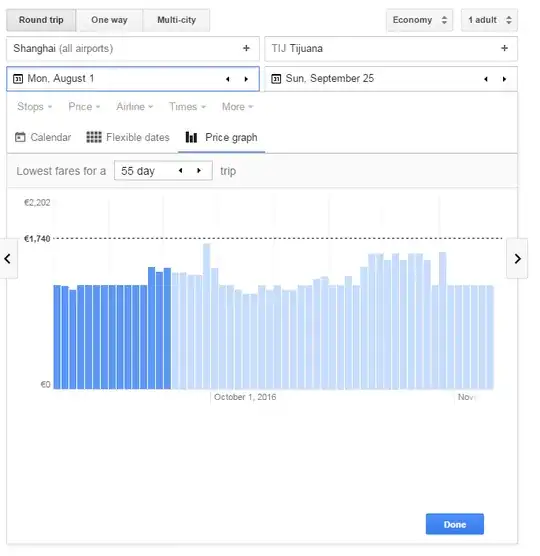Advance return date forward one day
The image size is (540, 556).
[x=504, y=79]
